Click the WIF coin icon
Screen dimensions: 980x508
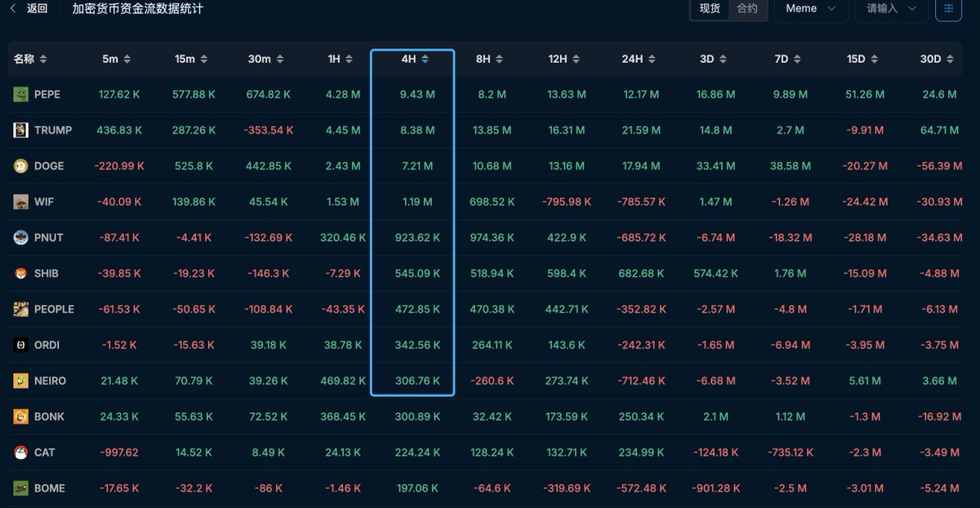(21, 202)
